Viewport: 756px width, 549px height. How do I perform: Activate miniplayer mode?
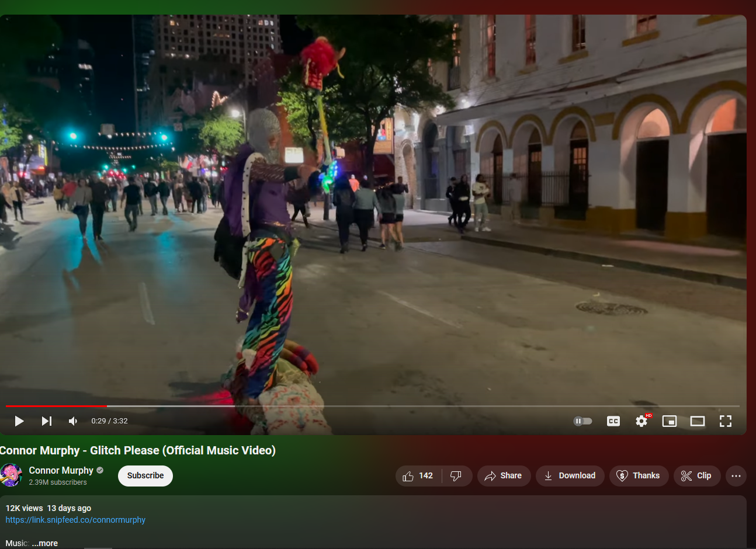tap(669, 421)
